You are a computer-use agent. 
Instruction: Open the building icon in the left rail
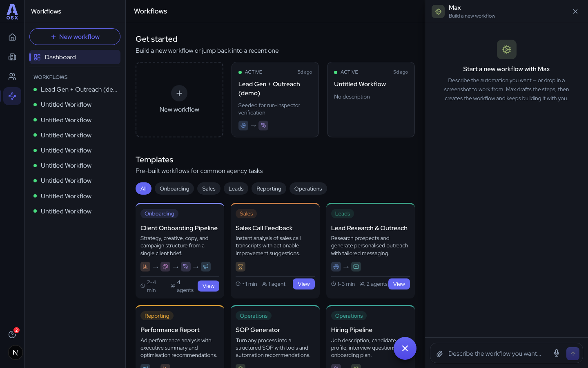coord(12,57)
